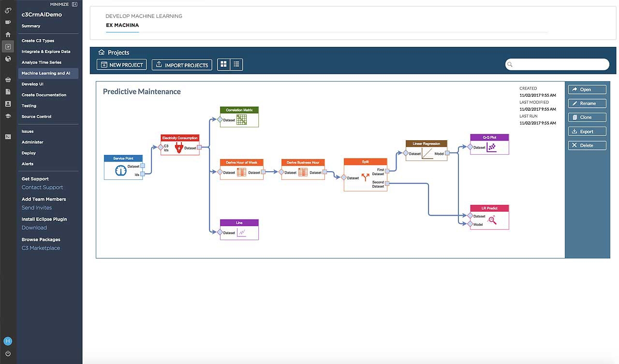
Task: Open the Issues menu item
Action: click(28, 131)
